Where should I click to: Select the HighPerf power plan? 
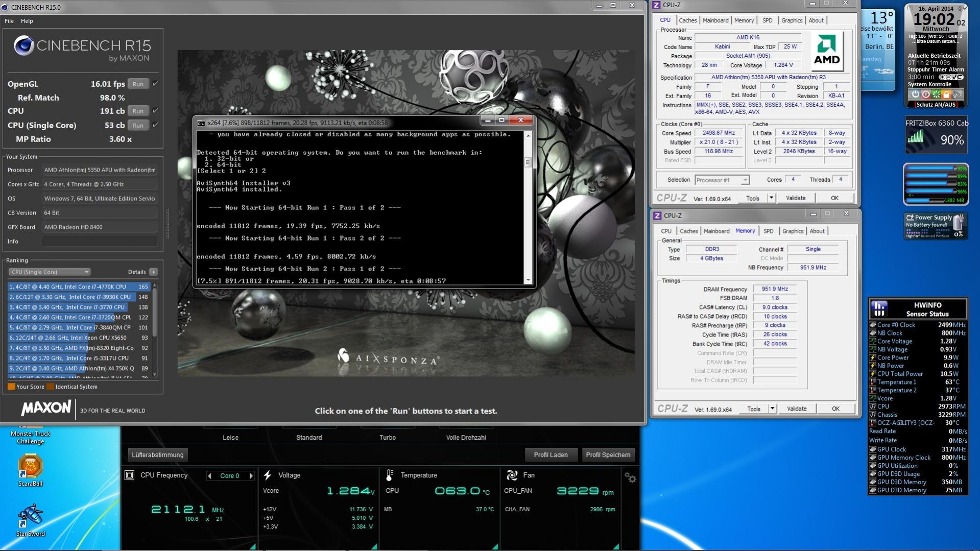coord(913,236)
